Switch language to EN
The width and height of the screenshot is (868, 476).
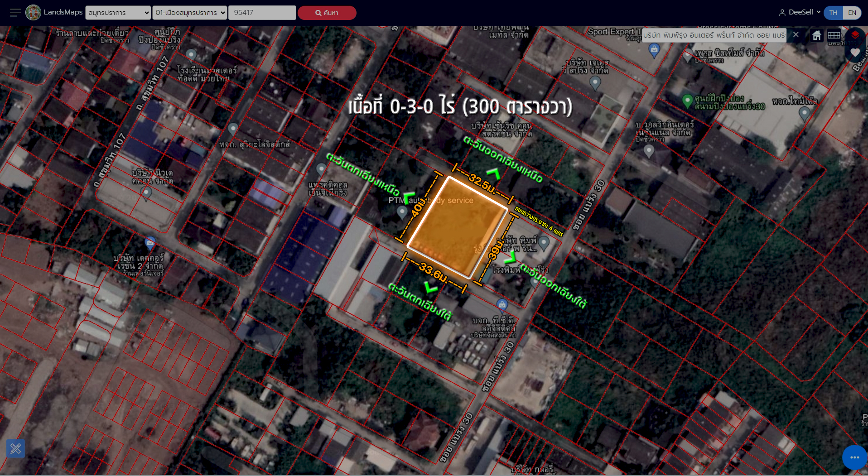pyautogui.click(x=852, y=13)
